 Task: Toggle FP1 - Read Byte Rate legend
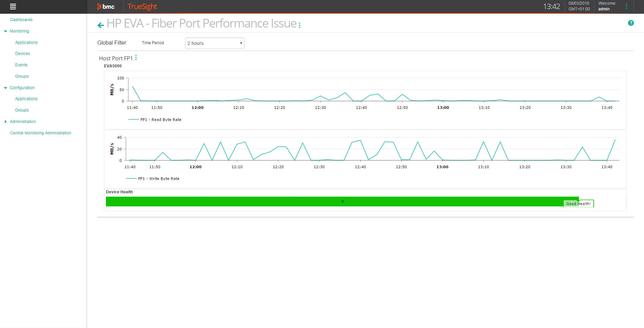click(x=155, y=120)
